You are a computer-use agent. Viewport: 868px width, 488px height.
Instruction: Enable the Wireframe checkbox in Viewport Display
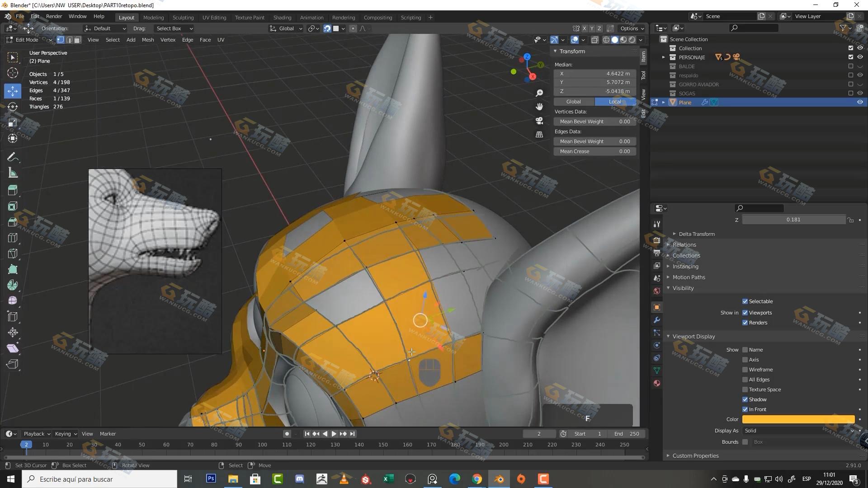click(x=745, y=370)
